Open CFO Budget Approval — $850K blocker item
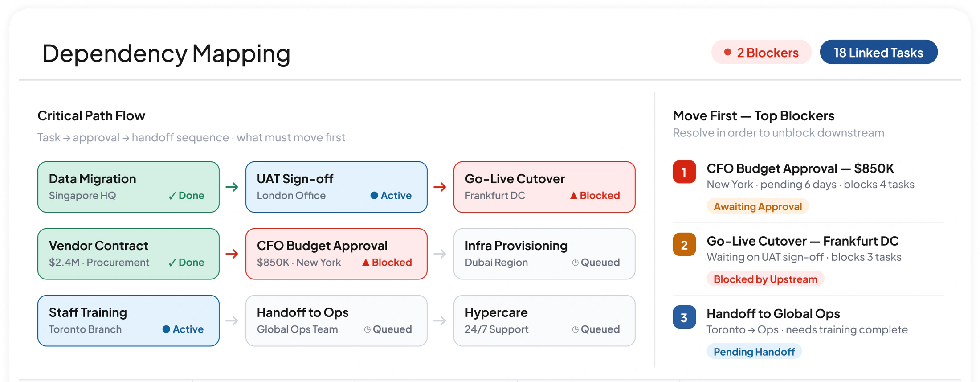Viewport: 980px width, 382px height. (x=808, y=187)
